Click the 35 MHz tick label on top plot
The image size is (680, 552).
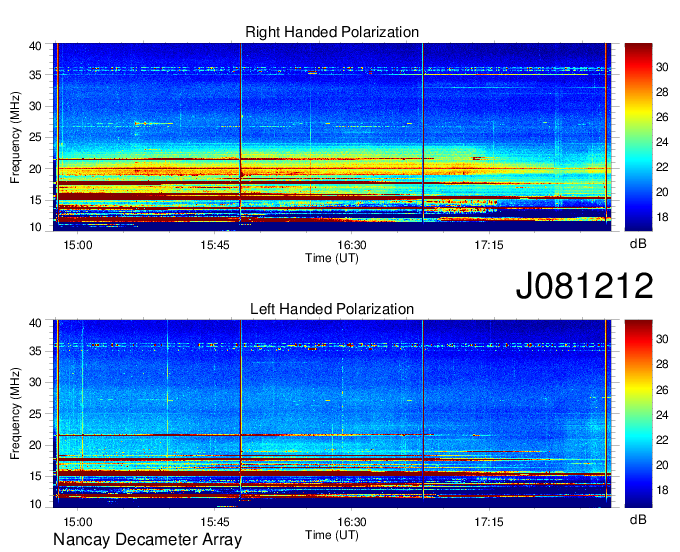pos(35,75)
